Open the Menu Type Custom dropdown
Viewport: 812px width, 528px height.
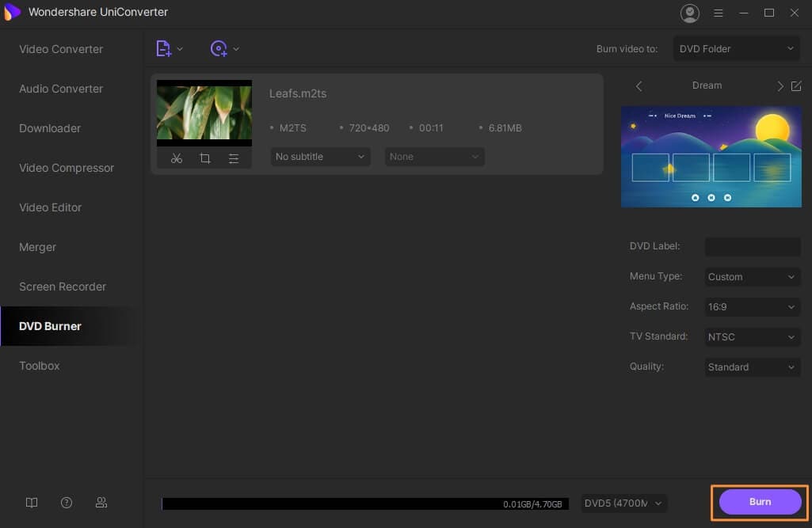[x=753, y=277]
